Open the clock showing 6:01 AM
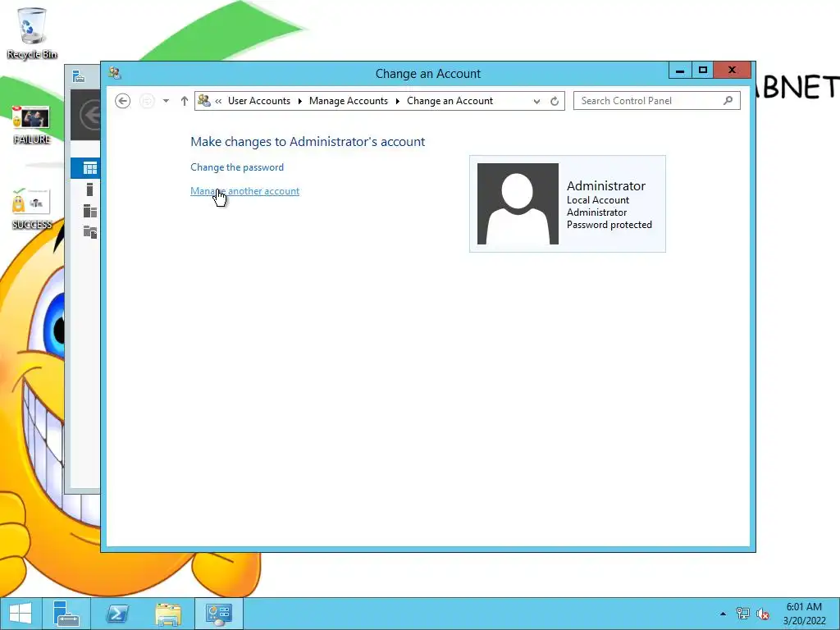The width and height of the screenshot is (840, 630). [x=804, y=614]
